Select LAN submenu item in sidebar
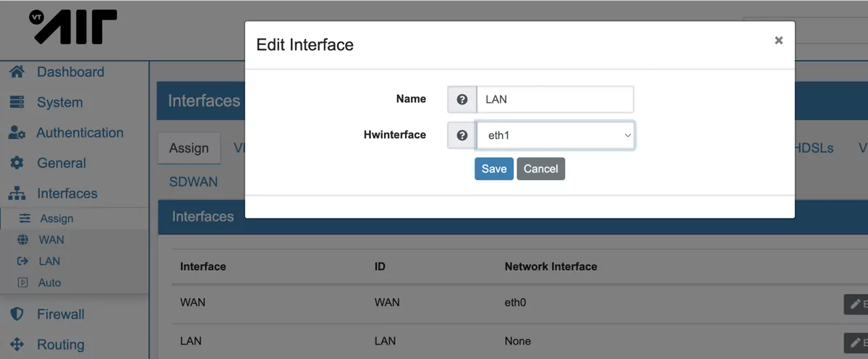 click(49, 261)
